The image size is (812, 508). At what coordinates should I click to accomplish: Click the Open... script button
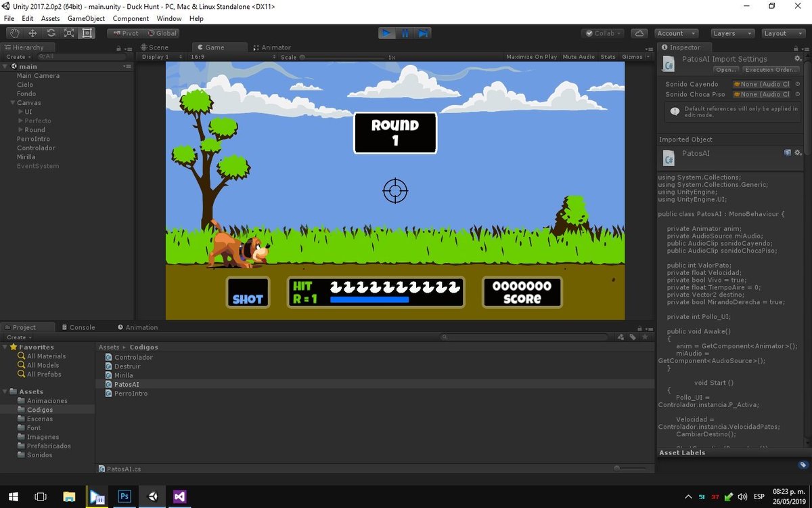tap(726, 70)
